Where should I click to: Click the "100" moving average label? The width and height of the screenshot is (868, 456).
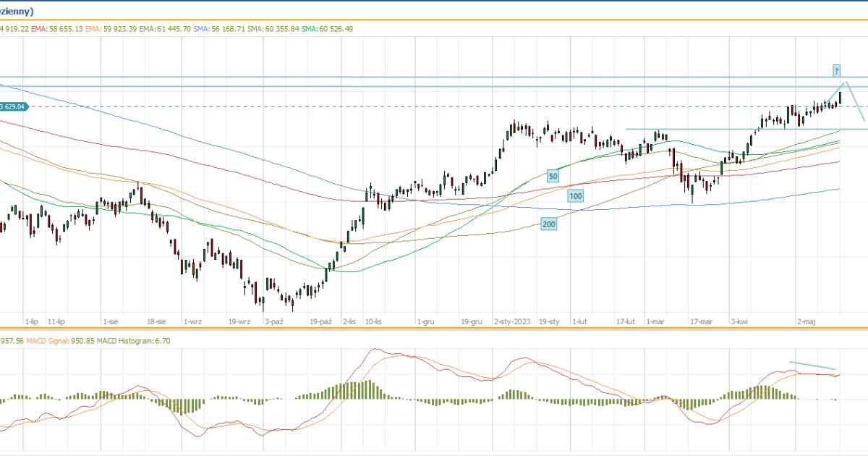coord(576,196)
